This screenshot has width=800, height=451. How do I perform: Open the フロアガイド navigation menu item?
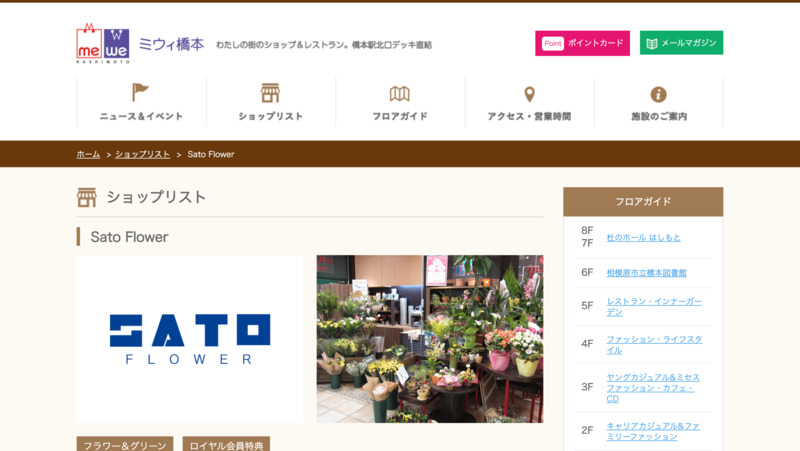pyautogui.click(x=399, y=116)
